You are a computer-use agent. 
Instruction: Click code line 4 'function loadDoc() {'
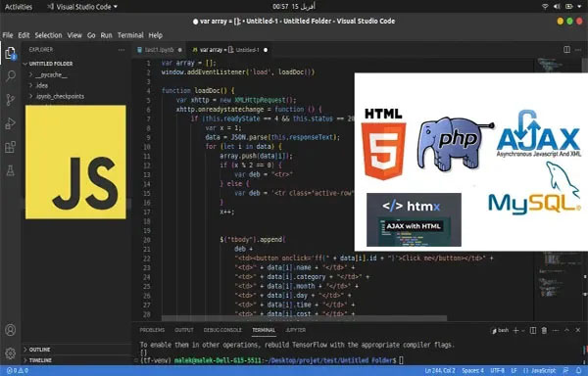tap(198, 91)
